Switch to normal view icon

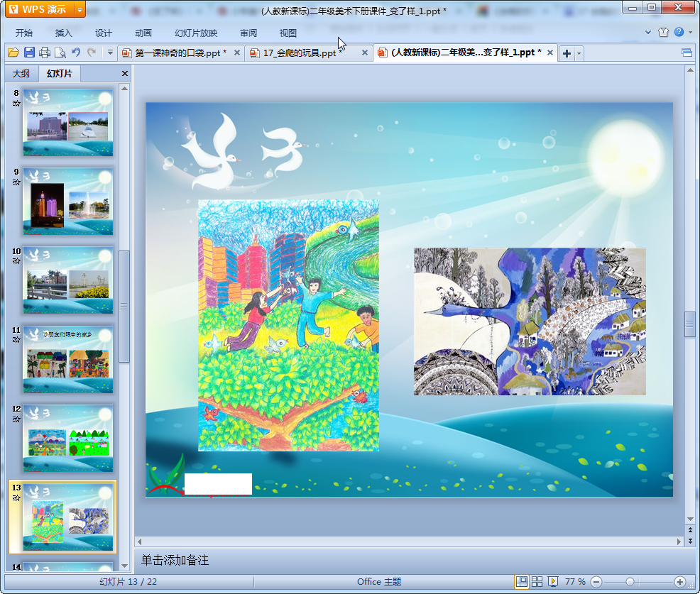pyautogui.click(x=521, y=581)
